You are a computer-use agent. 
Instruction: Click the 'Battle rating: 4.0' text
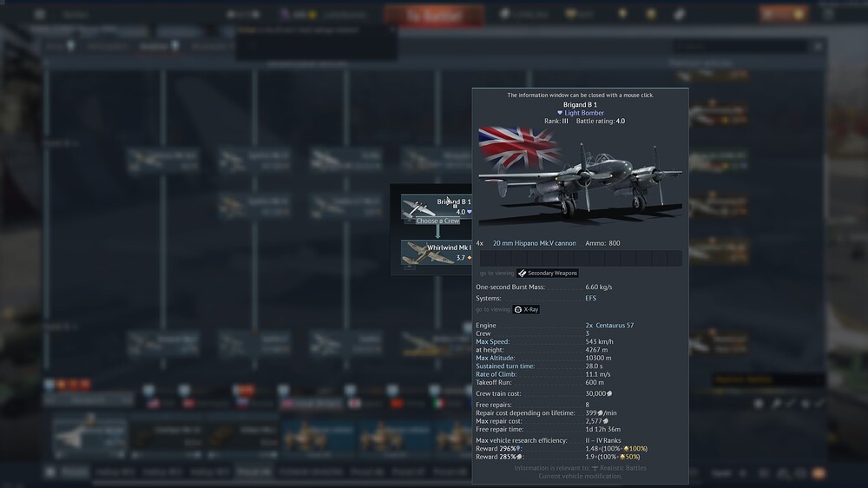(x=601, y=122)
